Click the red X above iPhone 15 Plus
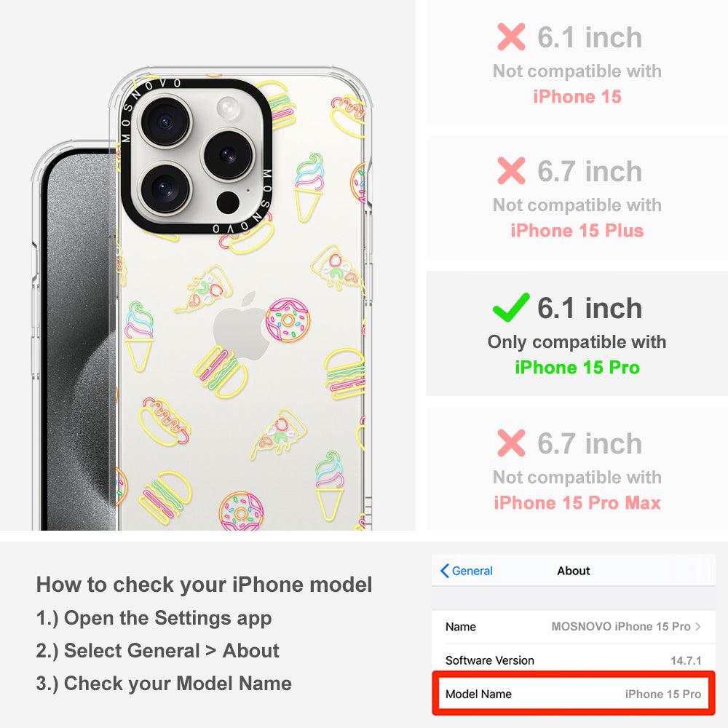This screenshot has width=728, height=728. coord(511,170)
